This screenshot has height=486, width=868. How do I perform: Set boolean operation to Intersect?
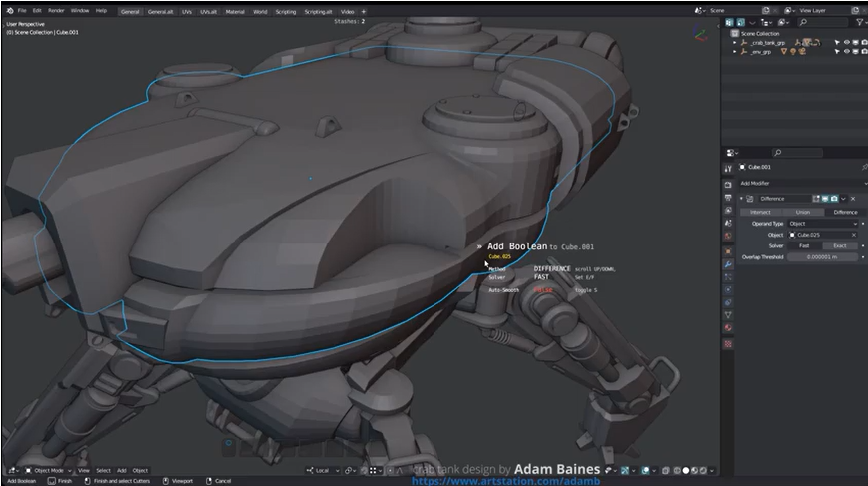click(x=760, y=212)
